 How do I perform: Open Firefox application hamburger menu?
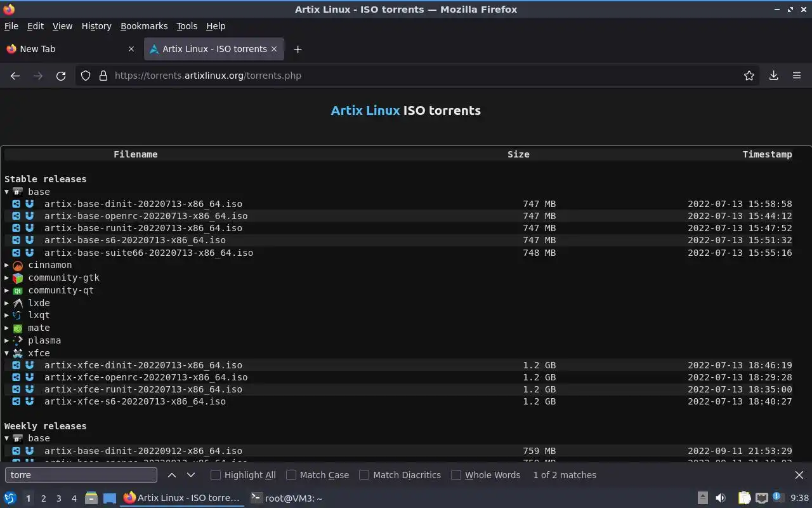tap(797, 76)
